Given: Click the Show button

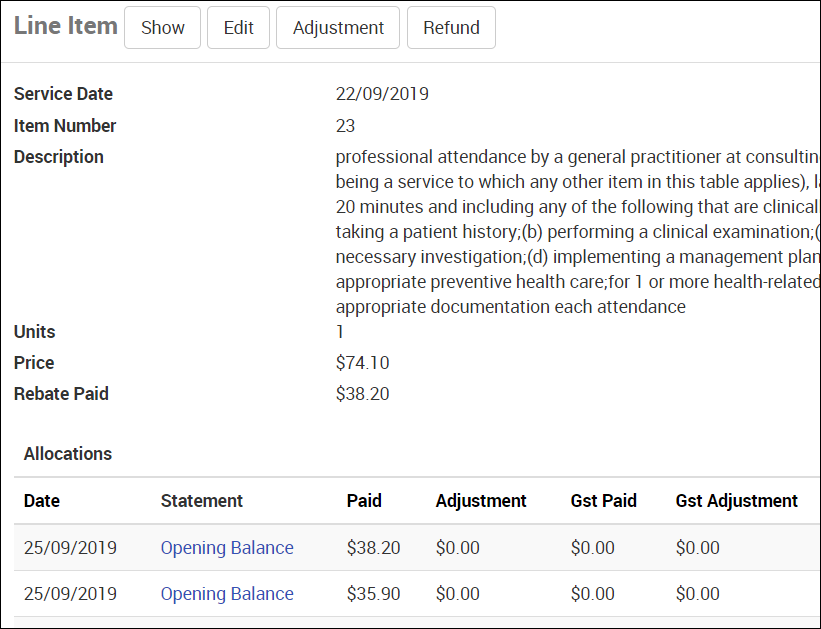Looking at the screenshot, I should 162,28.
